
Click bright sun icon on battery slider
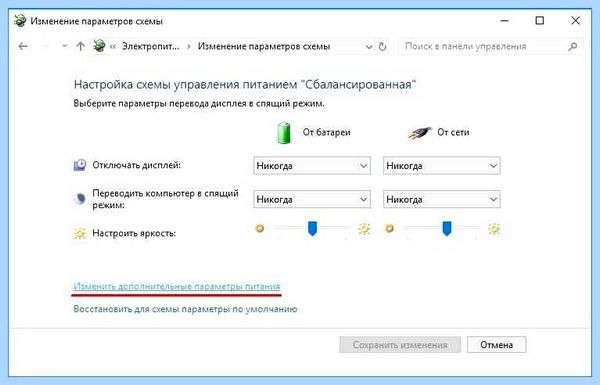[x=364, y=229]
